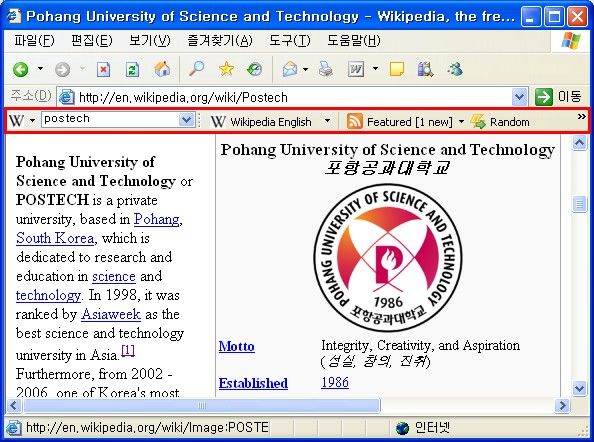
Task: Click the Motto infobox link
Action: coord(236,346)
